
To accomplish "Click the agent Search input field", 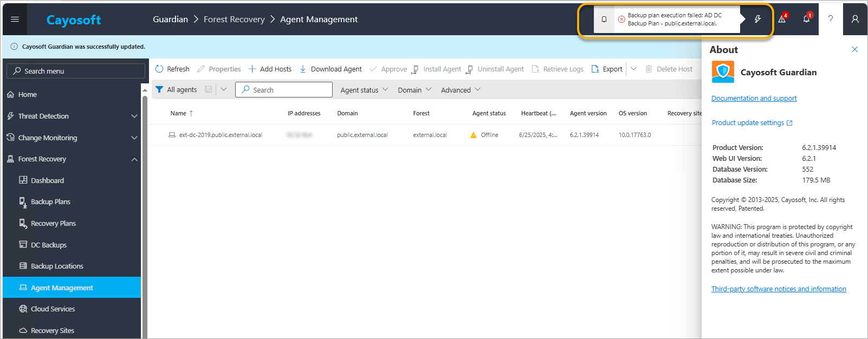I will pyautogui.click(x=284, y=90).
